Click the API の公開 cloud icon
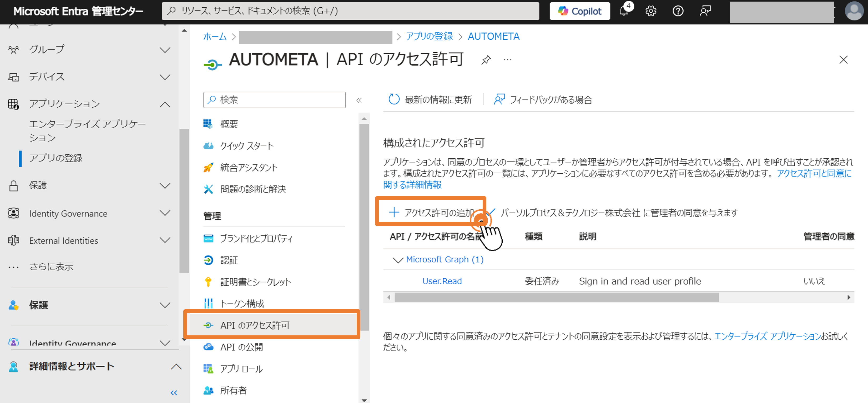This screenshot has width=868, height=403. (x=209, y=347)
